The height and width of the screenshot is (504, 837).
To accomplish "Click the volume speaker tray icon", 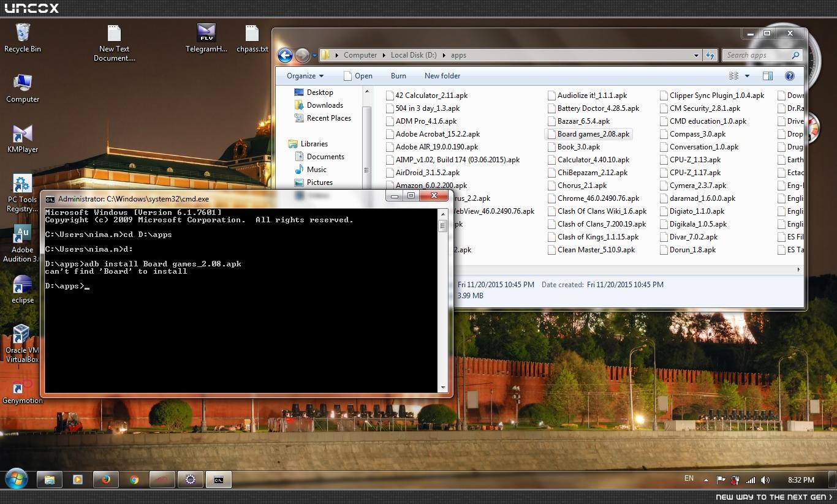I will click(x=765, y=480).
